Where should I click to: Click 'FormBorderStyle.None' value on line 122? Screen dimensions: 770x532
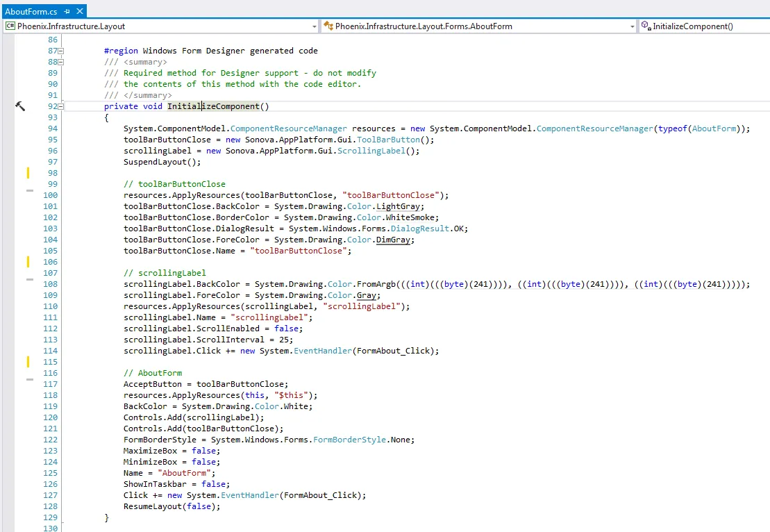(363, 440)
